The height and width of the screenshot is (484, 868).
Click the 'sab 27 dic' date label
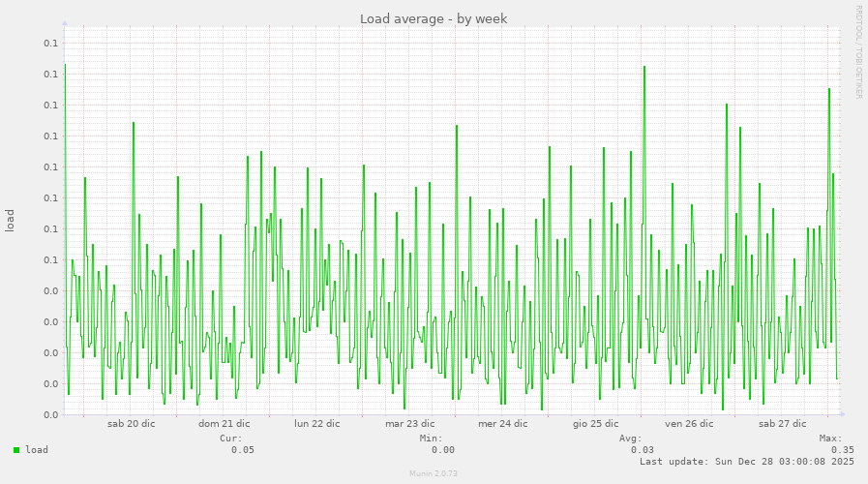click(782, 424)
